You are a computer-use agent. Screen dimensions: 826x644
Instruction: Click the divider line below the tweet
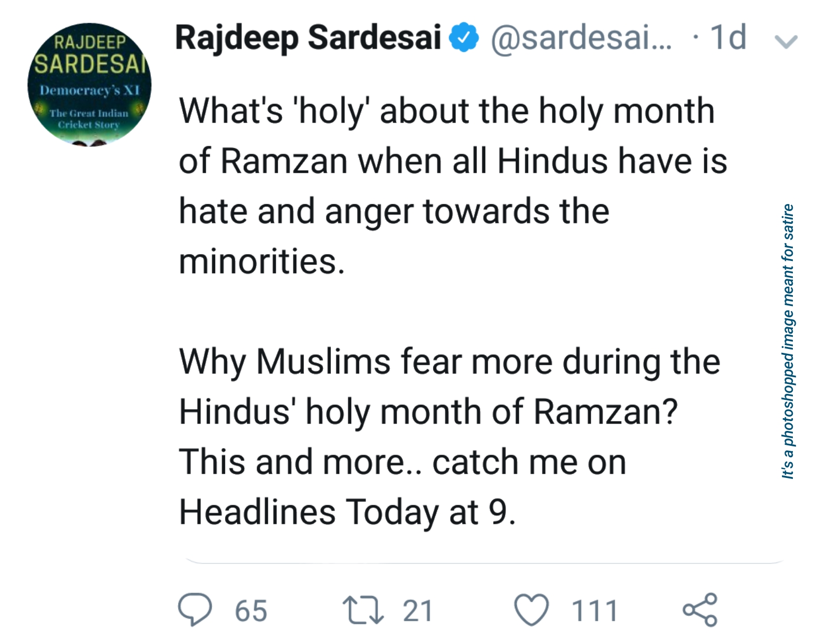tap(485, 562)
